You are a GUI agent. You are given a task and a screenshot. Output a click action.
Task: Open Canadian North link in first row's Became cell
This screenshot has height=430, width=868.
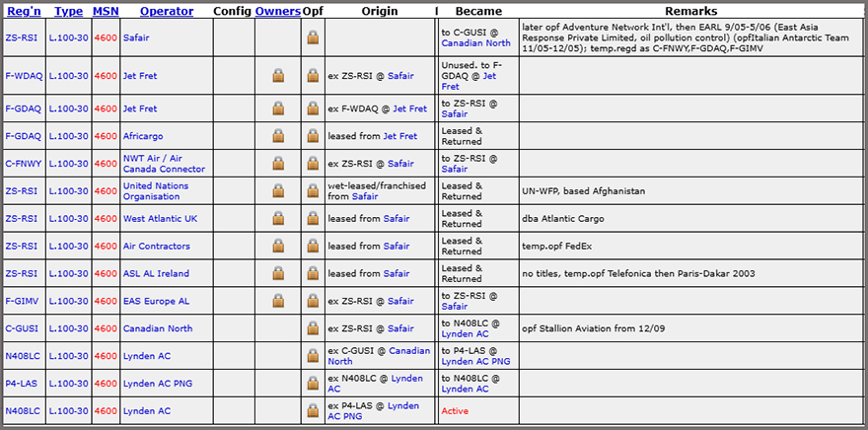click(476, 43)
